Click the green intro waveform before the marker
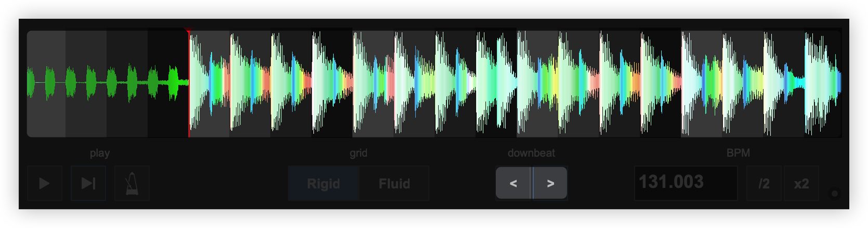This screenshot has width=868, height=228. [x=104, y=83]
